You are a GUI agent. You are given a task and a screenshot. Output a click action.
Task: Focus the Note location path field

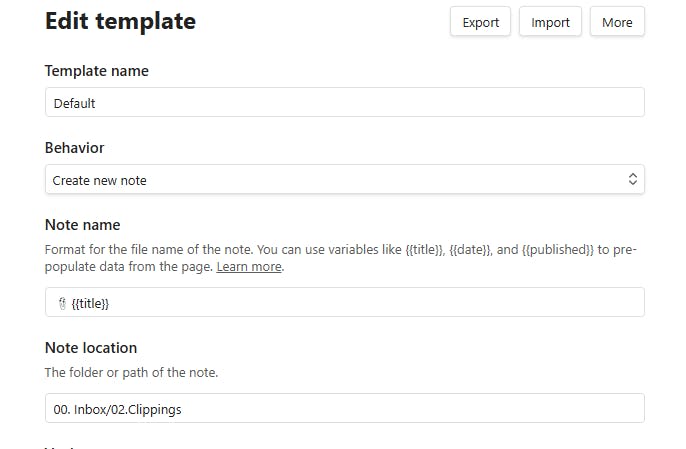[x=344, y=408]
